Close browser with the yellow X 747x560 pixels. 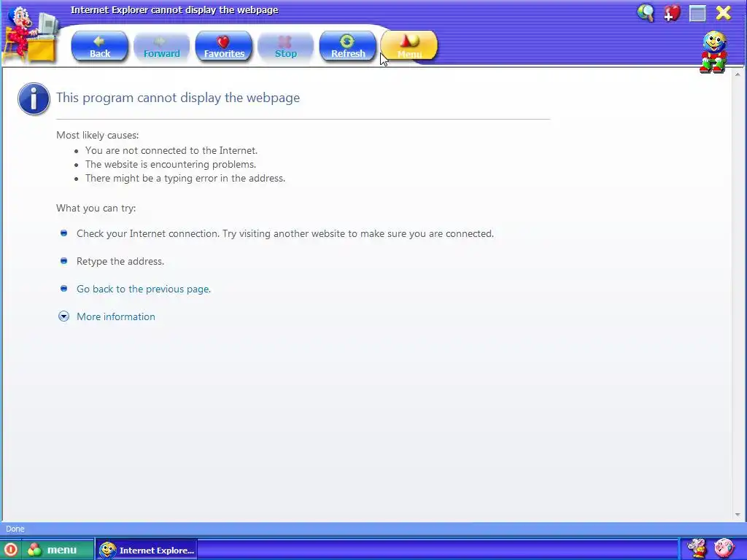[724, 13]
